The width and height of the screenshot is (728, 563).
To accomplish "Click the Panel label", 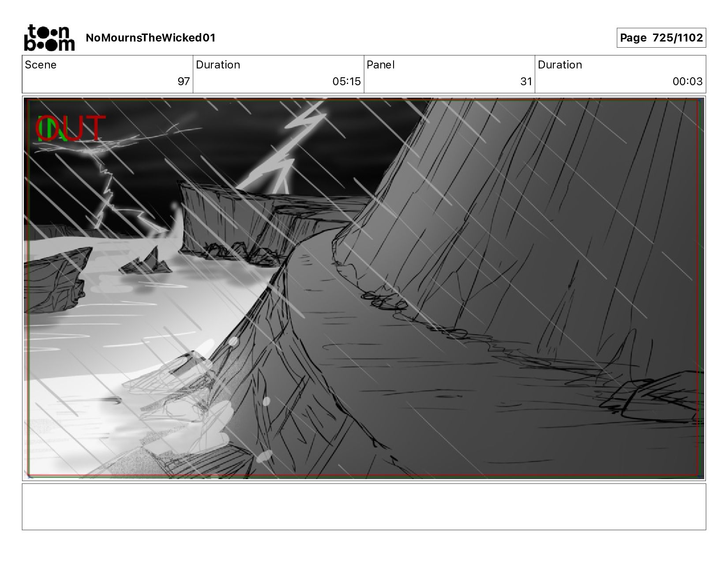I will point(380,65).
